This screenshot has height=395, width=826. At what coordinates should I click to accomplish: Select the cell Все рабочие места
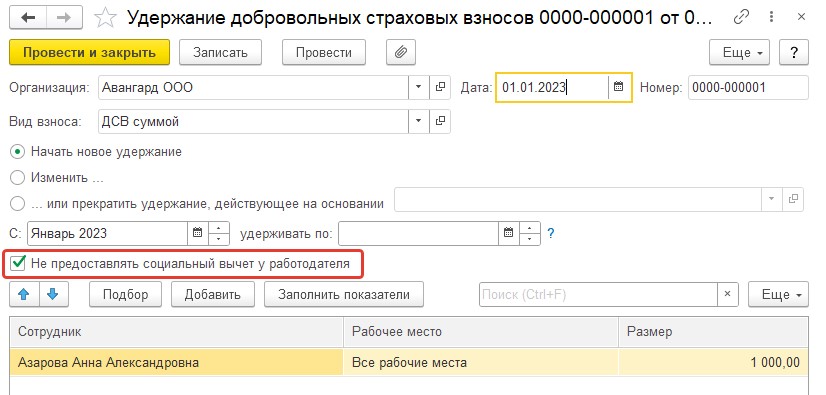(x=481, y=362)
